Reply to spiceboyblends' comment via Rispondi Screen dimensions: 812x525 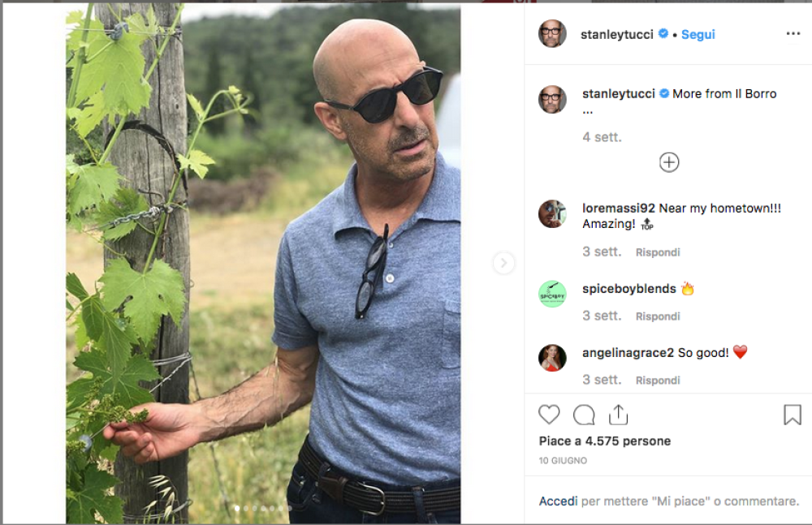(x=658, y=316)
